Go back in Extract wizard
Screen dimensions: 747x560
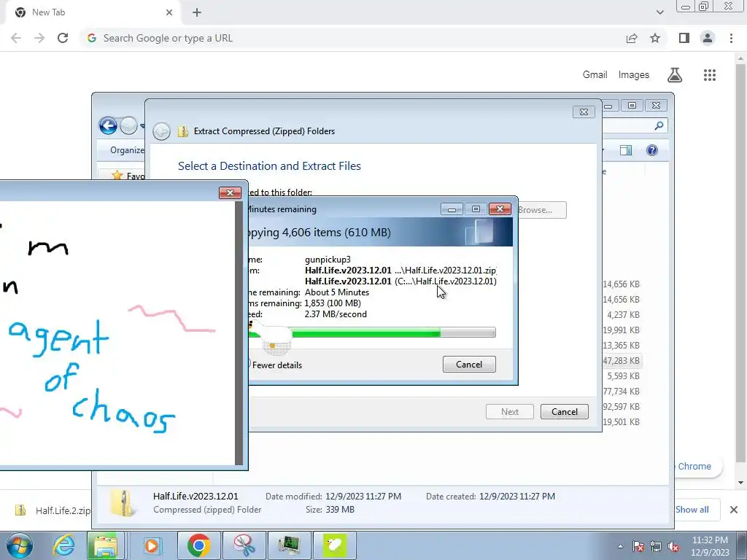pyautogui.click(x=161, y=131)
